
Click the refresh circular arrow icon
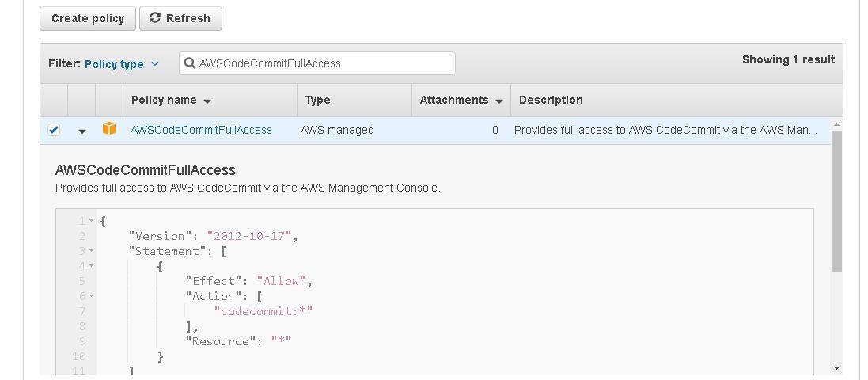156,17
